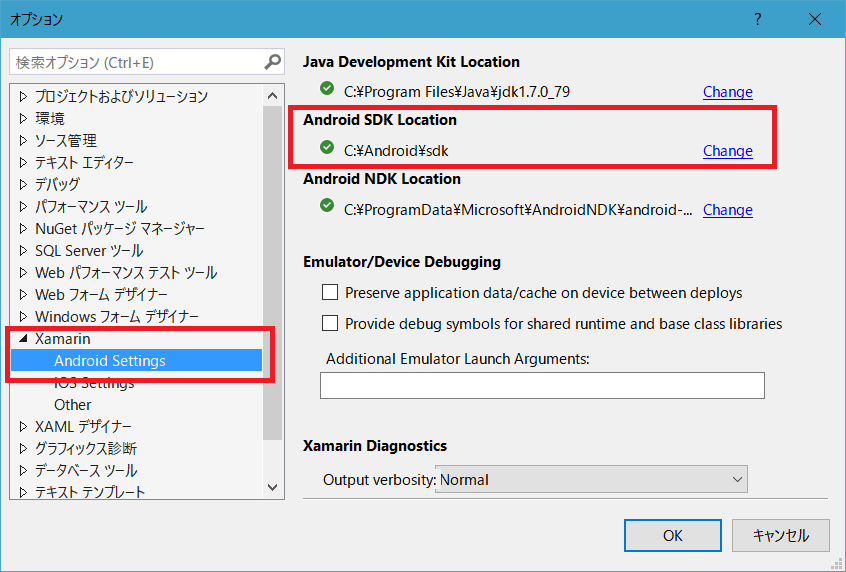Expand プロジェクトおよびソリューション node
846x572 pixels.
(x=23, y=97)
